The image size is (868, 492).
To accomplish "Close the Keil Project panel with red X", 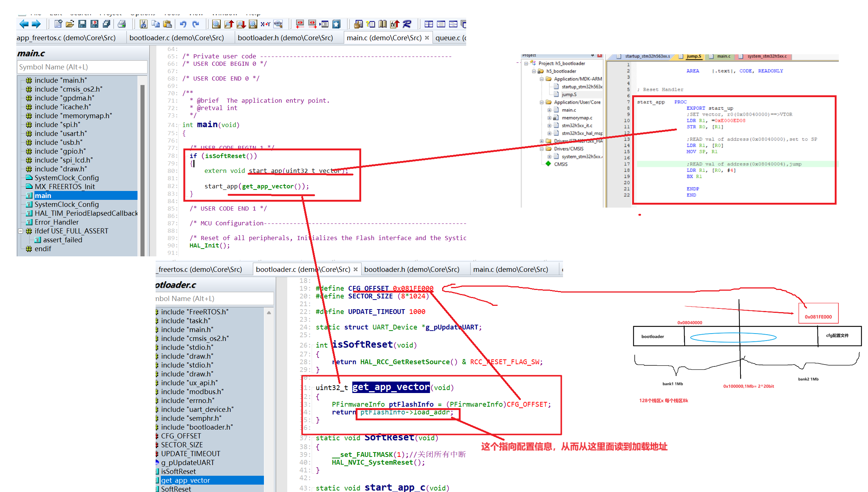I will point(600,55).
